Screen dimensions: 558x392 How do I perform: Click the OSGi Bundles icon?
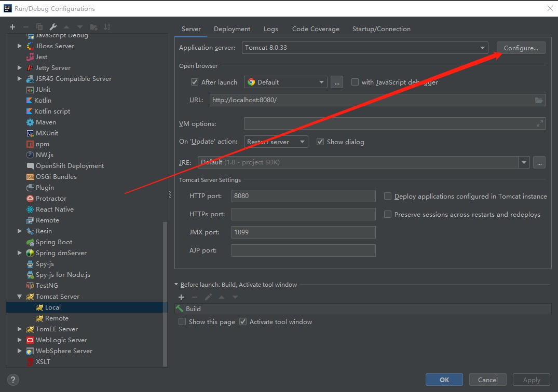[30, 177]
